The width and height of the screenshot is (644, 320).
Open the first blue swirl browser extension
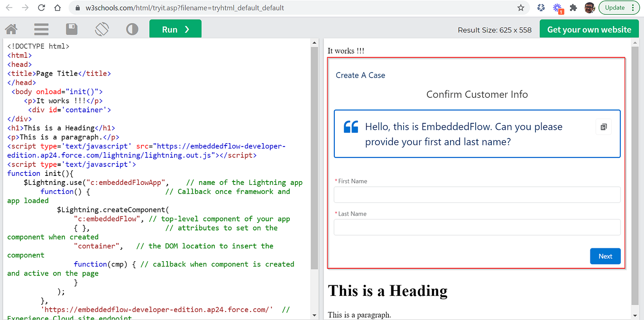click(541, 8)
